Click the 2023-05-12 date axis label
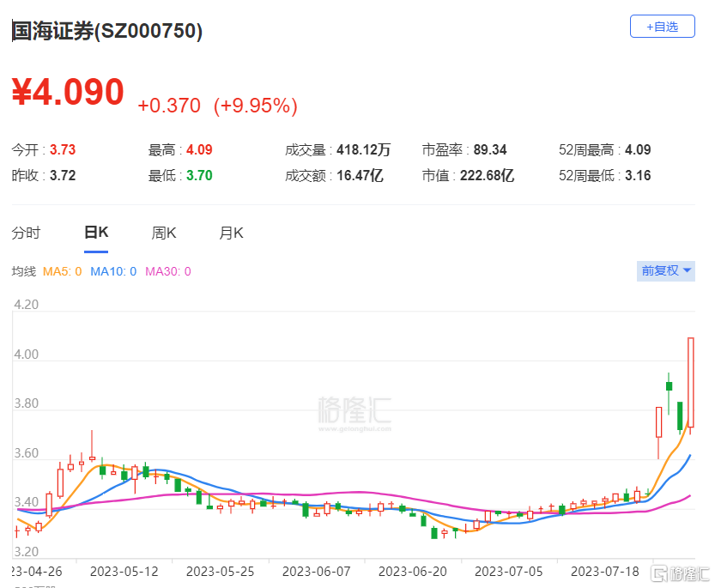715x588 pixels. [x=124, y=572]
